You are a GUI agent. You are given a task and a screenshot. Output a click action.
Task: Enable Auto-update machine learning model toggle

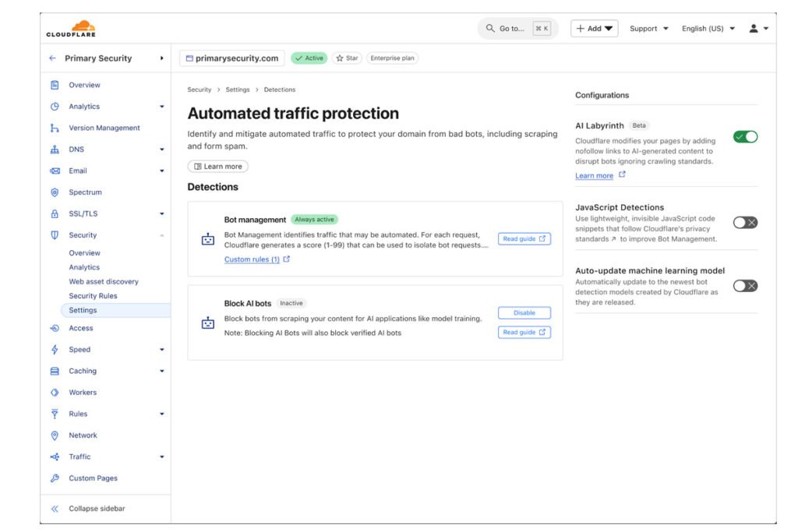(x=745, y=286)
